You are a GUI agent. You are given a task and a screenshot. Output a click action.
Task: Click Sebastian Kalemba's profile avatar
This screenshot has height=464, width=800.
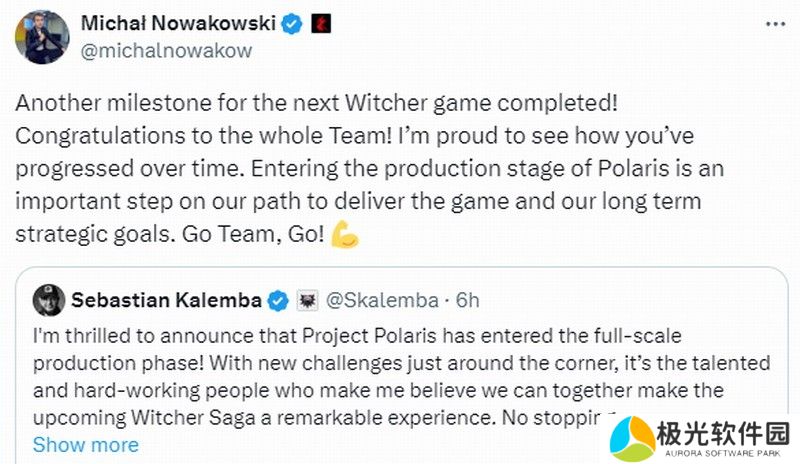tap(48, 300)
